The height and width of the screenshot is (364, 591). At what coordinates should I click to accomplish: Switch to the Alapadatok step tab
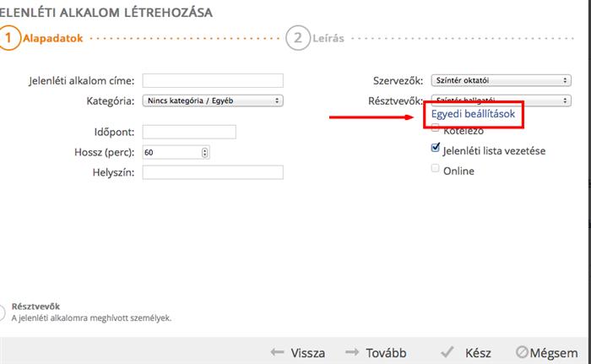(52, 38)
